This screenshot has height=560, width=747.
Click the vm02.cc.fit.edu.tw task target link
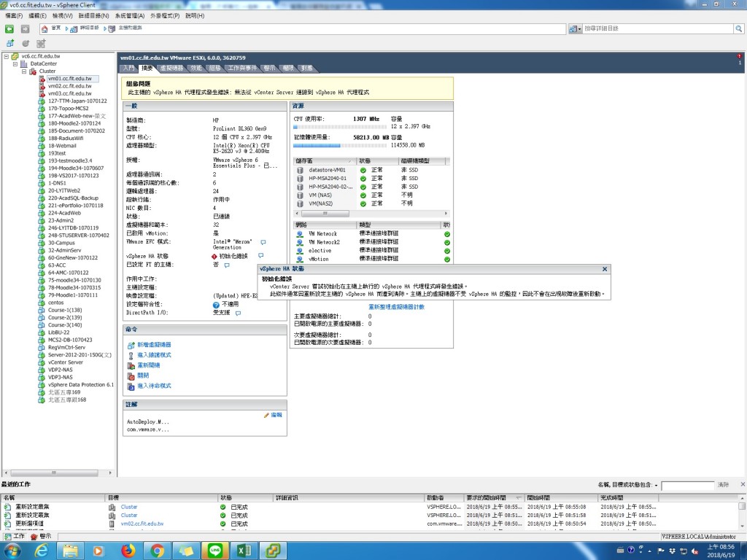[142, 524]
